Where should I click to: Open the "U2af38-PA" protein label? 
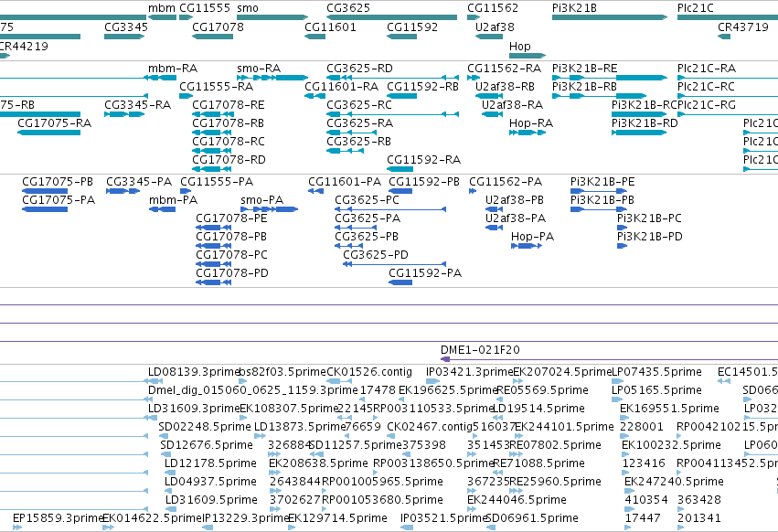point(516,218)
